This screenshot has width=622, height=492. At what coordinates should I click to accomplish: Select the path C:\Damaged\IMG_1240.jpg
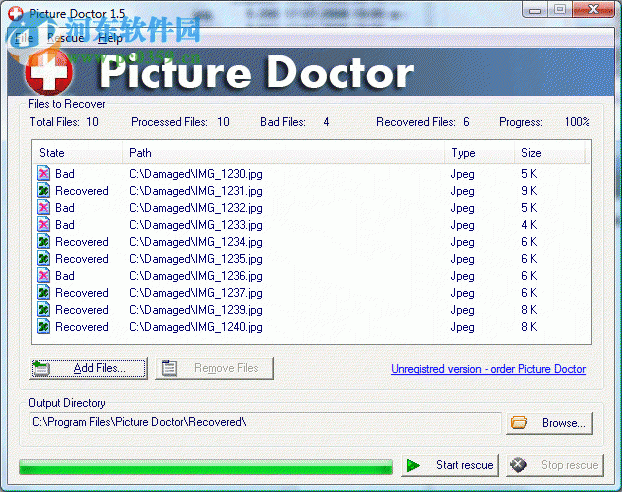tap(196, 327)
